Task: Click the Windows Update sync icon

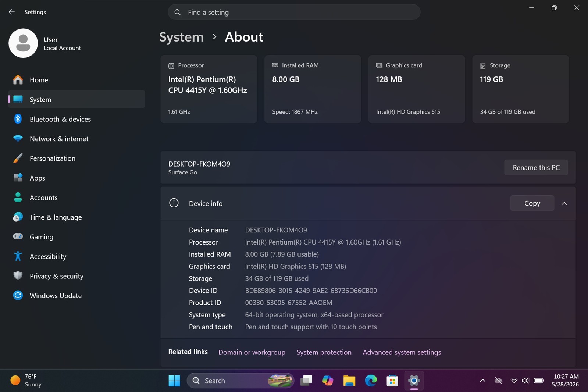Action: click(x=18, y=295)
